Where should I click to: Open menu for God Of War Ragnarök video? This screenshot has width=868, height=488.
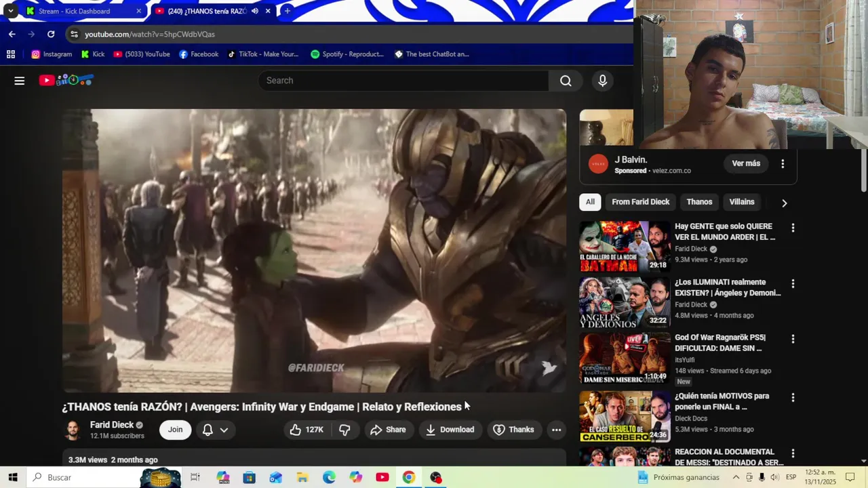tap(793, 339)
